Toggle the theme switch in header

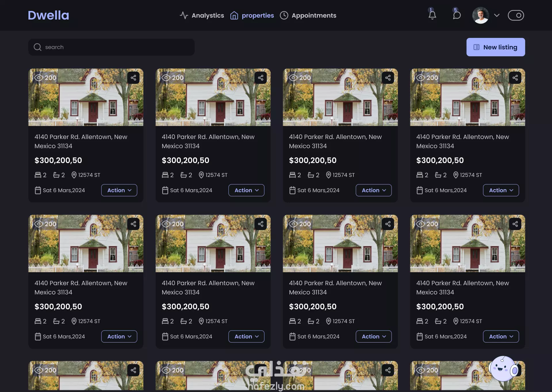click(516, 15)
